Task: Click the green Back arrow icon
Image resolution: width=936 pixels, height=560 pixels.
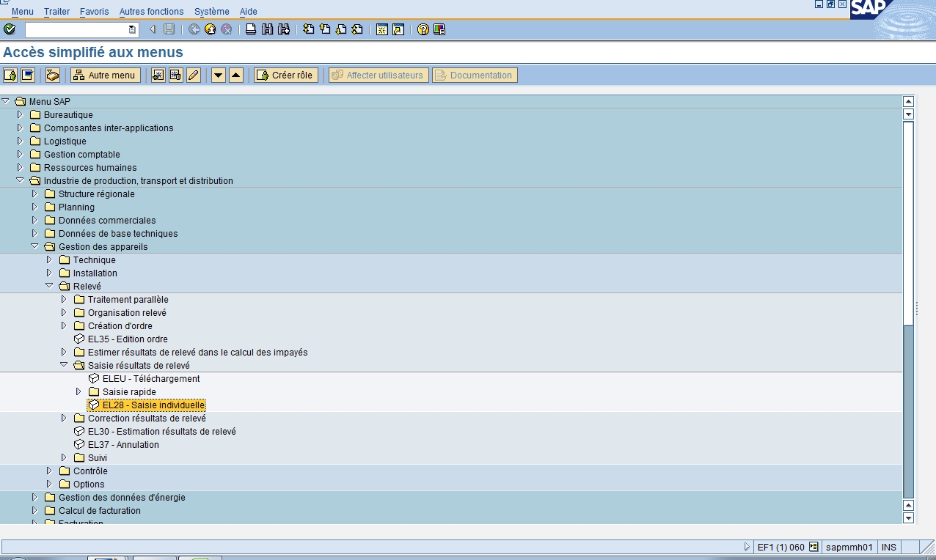Action: click(194, 29)
